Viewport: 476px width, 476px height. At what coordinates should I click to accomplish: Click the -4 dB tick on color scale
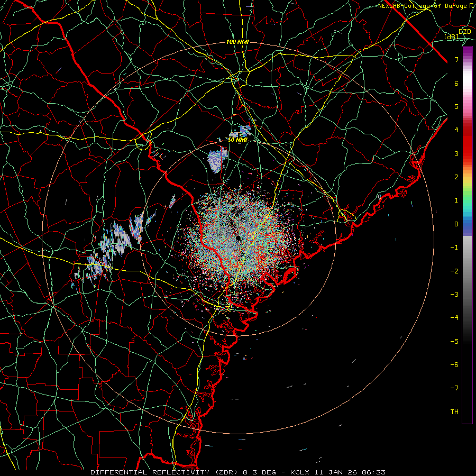point(454,318)
